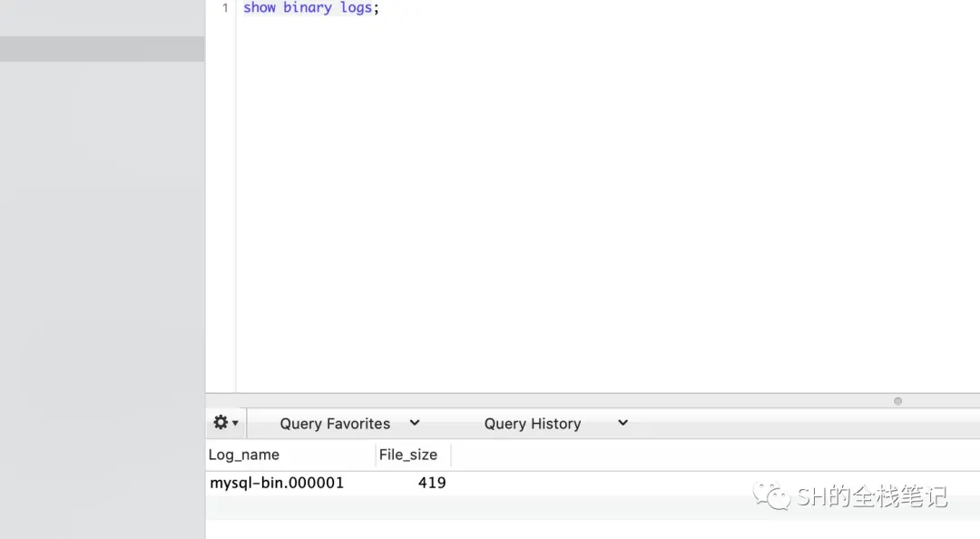Click the chevron next to Query Favorites
This screenshot has width=980, height=539.
(x=415, y=423)
